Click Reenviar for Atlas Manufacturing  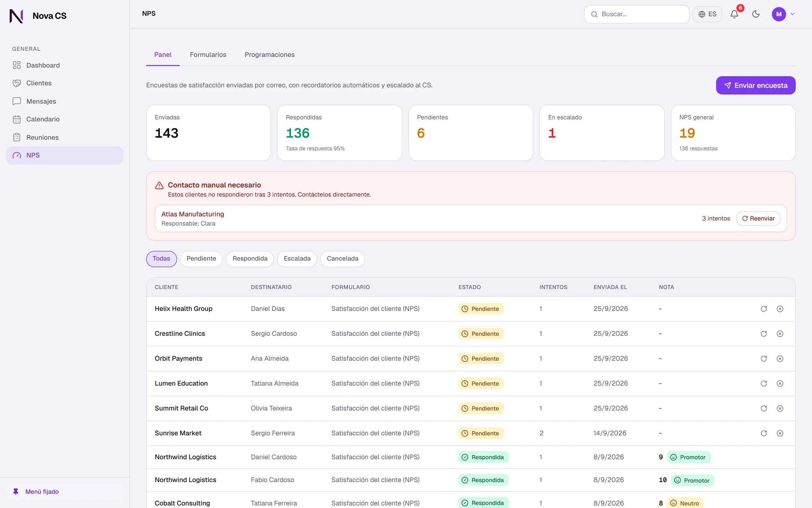click(x=758, y=218)
